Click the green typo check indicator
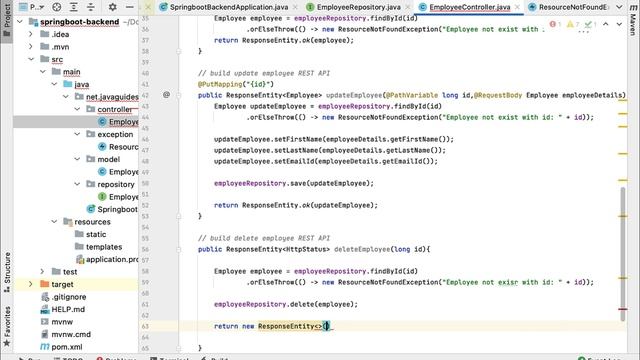This screenshot has height=360, width=640. tap(590, 24)
